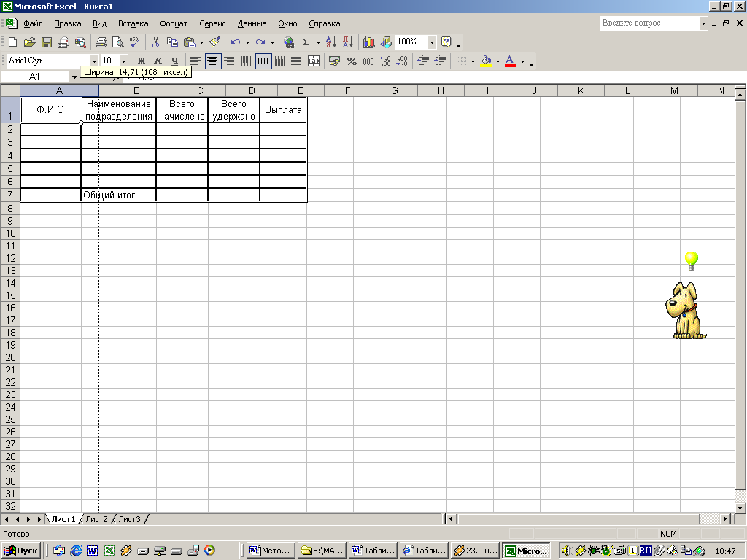The width and height of the screenshot is (747, 560).
Task: Select row 10 header
Action: (10, 233)
